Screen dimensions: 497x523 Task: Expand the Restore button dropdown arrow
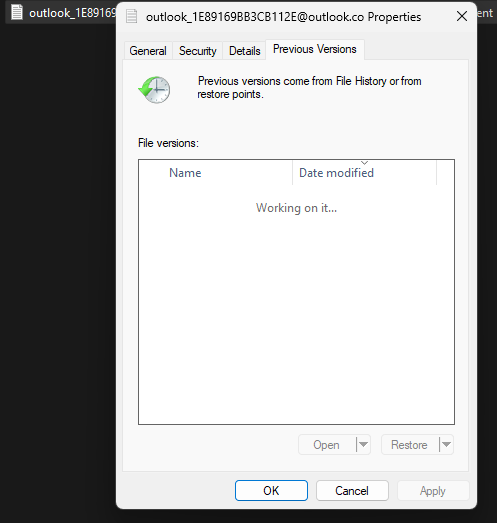click(x=447, y=445)
